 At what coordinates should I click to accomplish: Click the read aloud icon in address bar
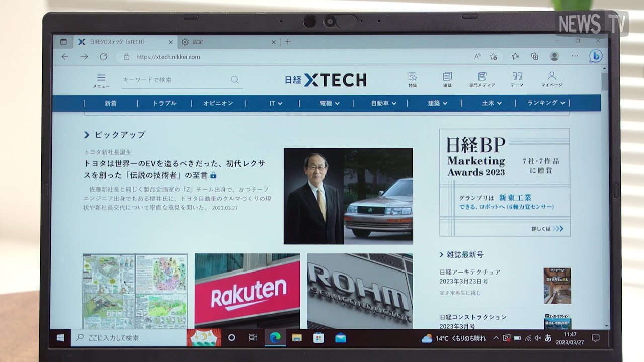(x=477, y=57)
